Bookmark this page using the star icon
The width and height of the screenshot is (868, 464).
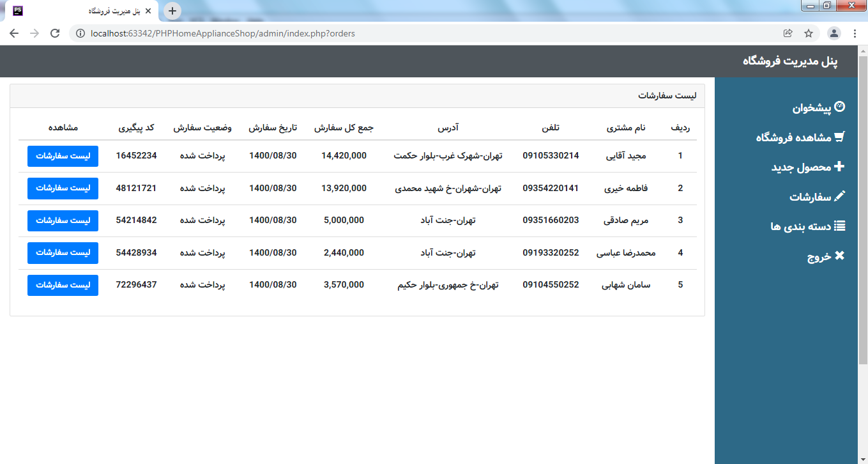tap(809, 33)
